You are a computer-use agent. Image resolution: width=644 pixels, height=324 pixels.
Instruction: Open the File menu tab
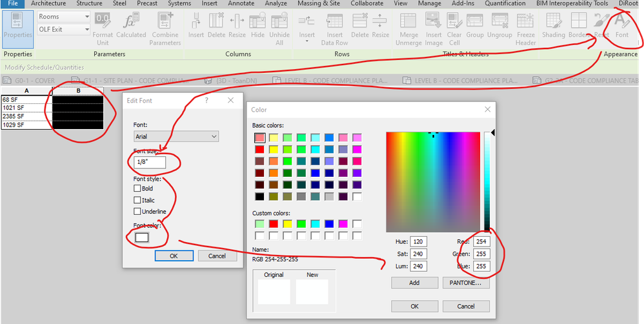coord(13,4)
